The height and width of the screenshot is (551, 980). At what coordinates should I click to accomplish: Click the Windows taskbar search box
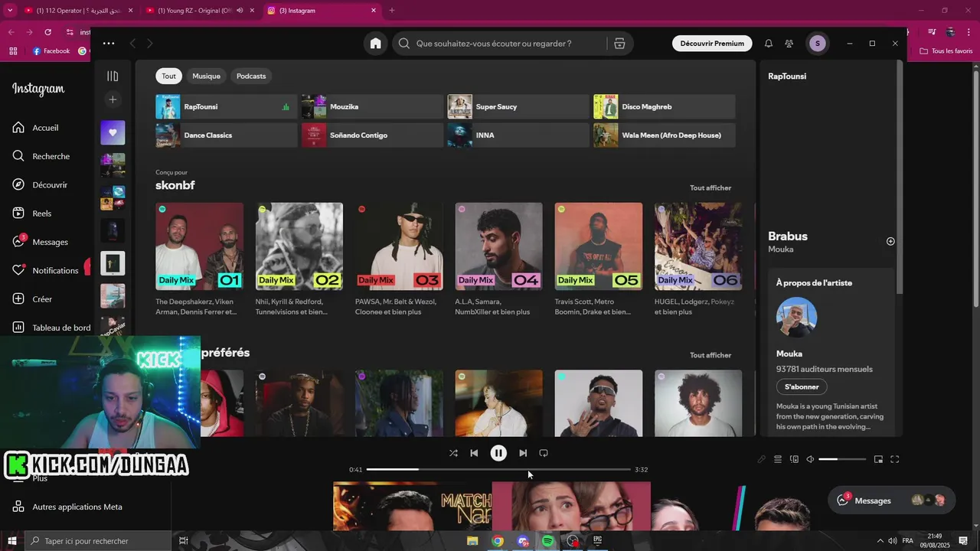tap(98, 541)
